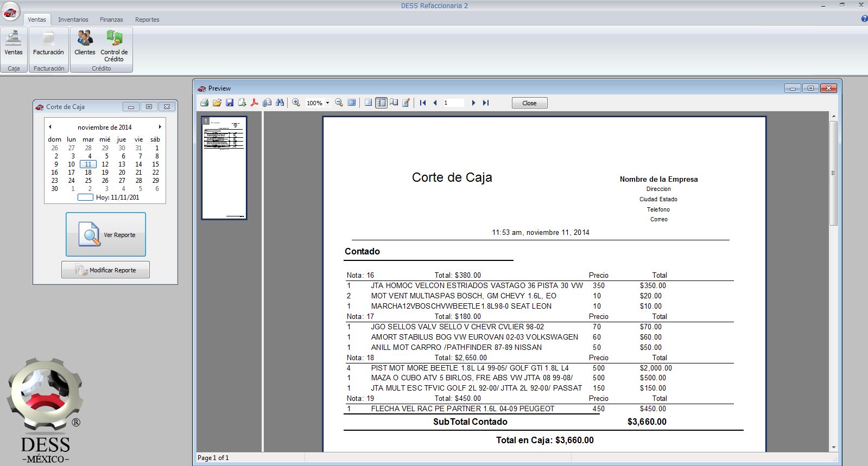Click scrollbar up arrow in preview
Viewport: 868px width, 466px height.
[x=833, y=117]
